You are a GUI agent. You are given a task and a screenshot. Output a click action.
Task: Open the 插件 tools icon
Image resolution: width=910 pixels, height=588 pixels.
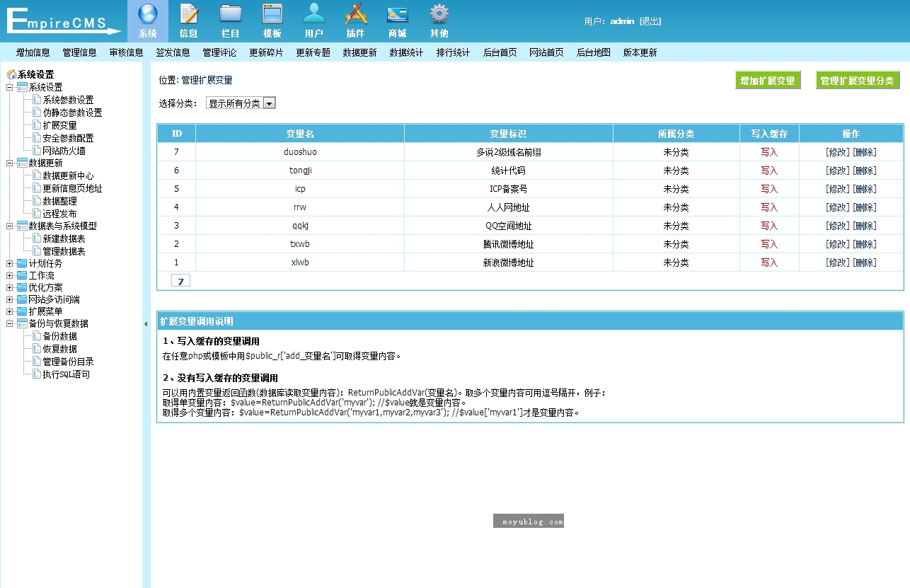tap(356, 14)
